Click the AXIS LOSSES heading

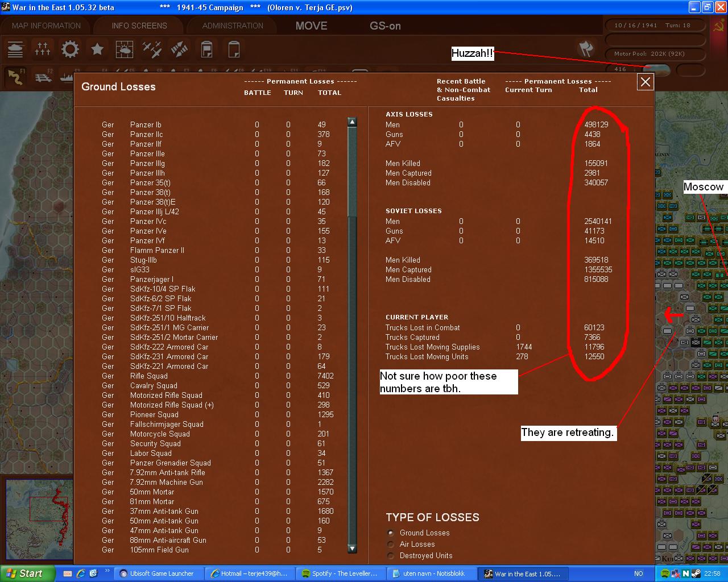[409, 114]
